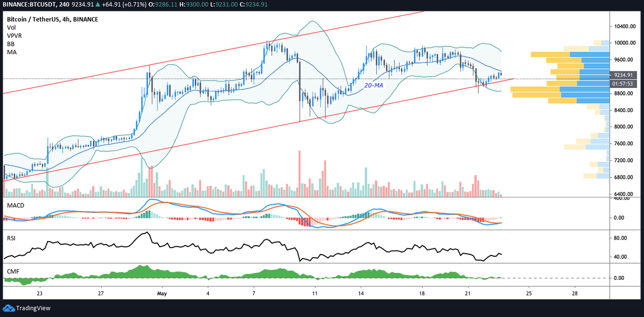
Task: Click the 8000.00 price axis label
Action: click(x=624, y=127)
